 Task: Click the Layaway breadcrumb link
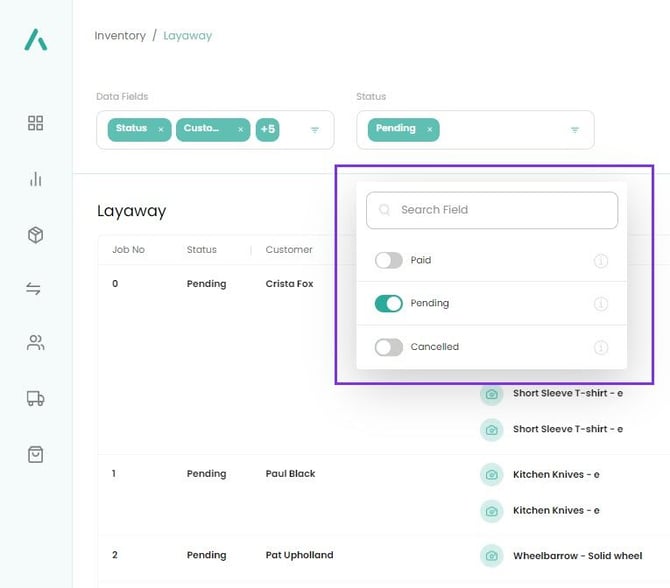[x=188, y=36]
